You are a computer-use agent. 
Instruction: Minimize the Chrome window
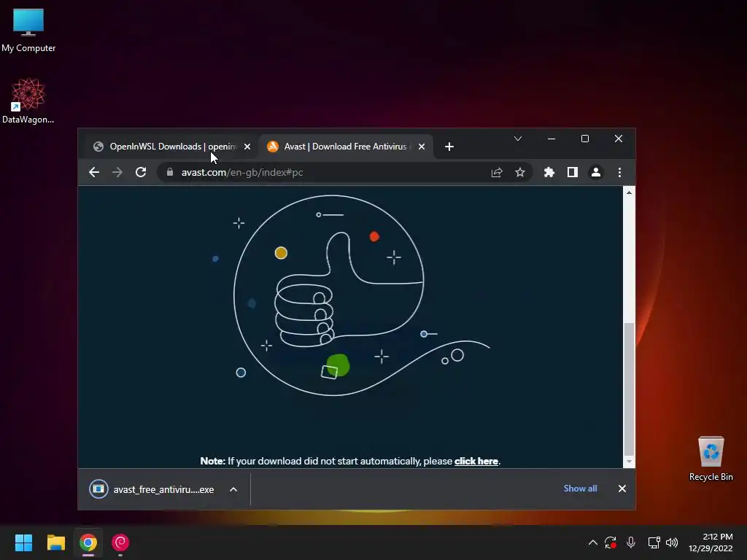click(x=551, y=139)
